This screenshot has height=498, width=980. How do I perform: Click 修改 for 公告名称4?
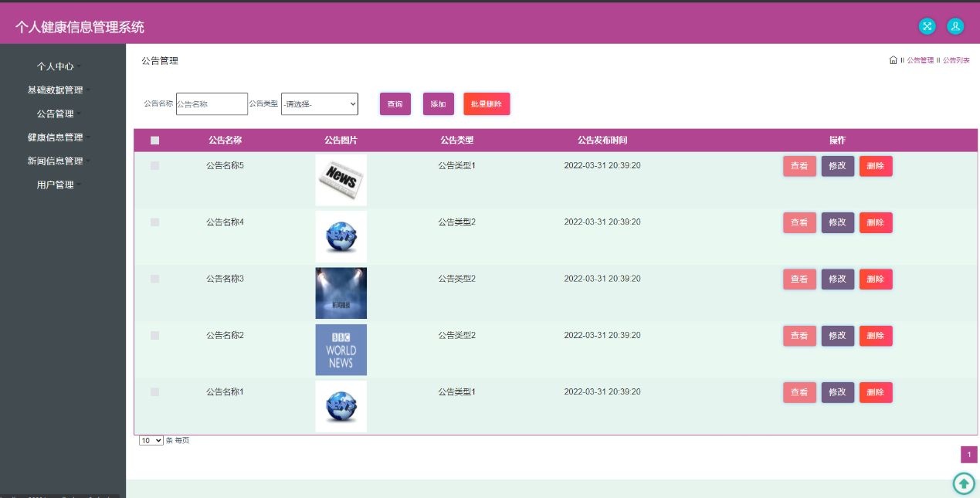pyautogui.click(x=838, y=222)
